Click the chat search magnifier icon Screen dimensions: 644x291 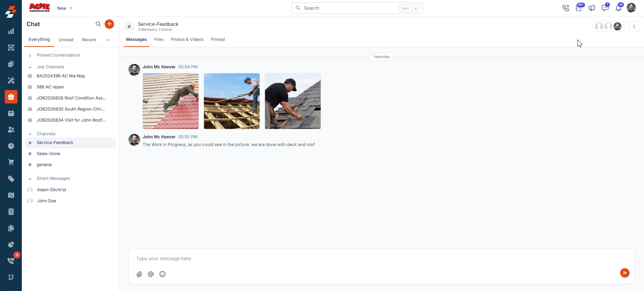98,24
